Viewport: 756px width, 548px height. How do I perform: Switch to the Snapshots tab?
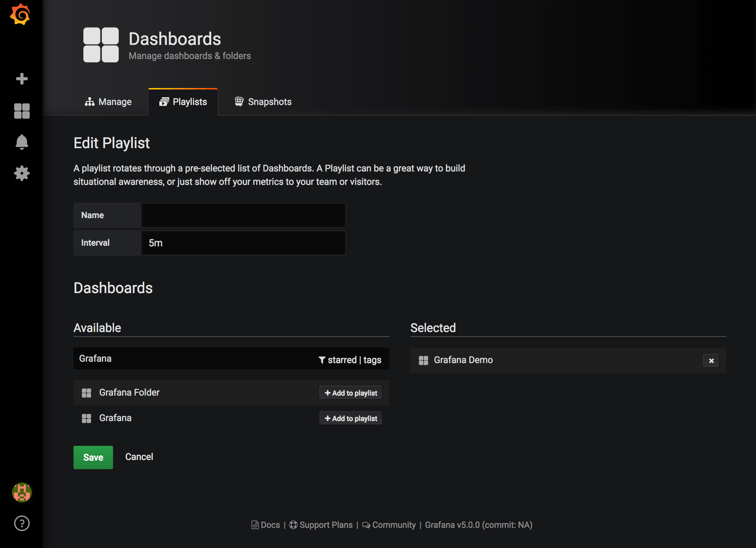(x=263, y=102)
